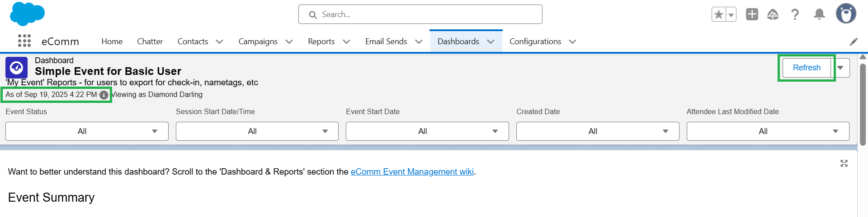Click the Favorites star icon
The image size is (868, 217).
[719, 14]
